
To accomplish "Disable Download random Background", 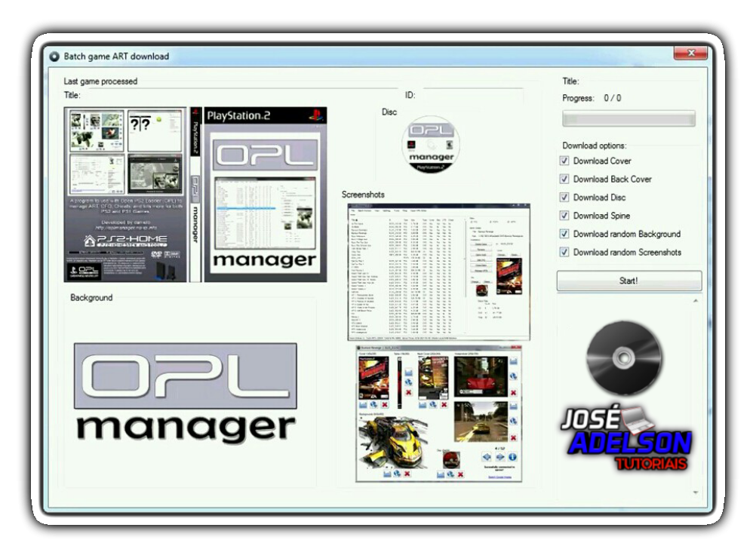I will pos(564,234).
